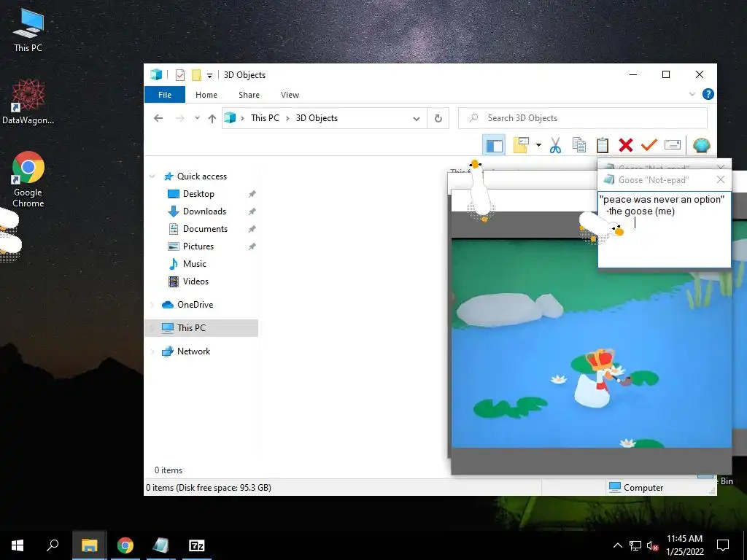Click the clipboard Paste icon
747x560 pixels.
pyautogui.click(x=602, y=145)
